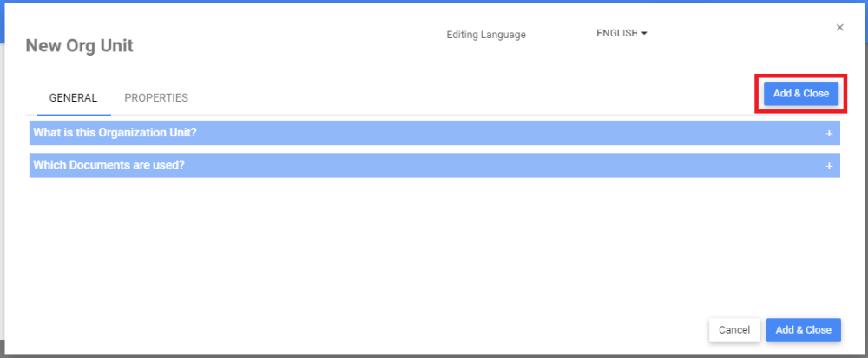868x358 pixels.
Task: Switch to the GENERAL tab
Action: click(73, 98)
